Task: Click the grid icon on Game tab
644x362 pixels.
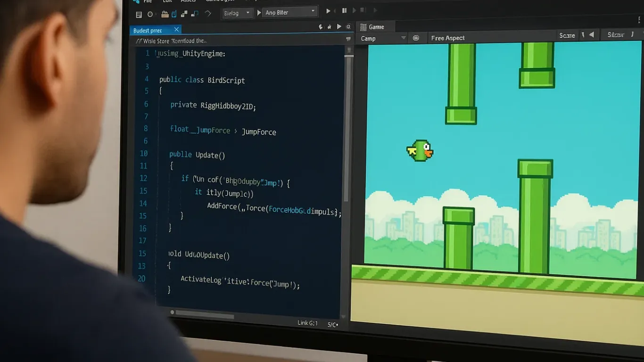Action: [x=363, y=27]
